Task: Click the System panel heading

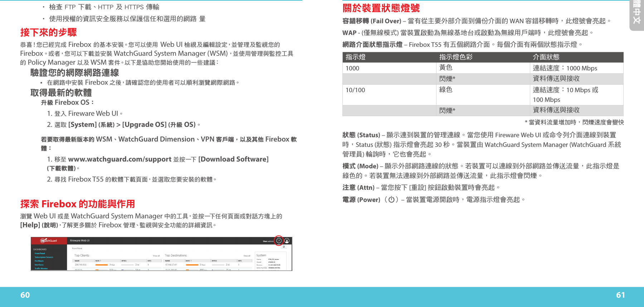Action: pos(261,255)
